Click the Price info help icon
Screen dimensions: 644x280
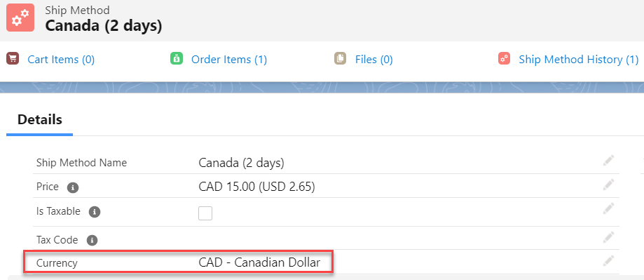click(x=73, y=187)
